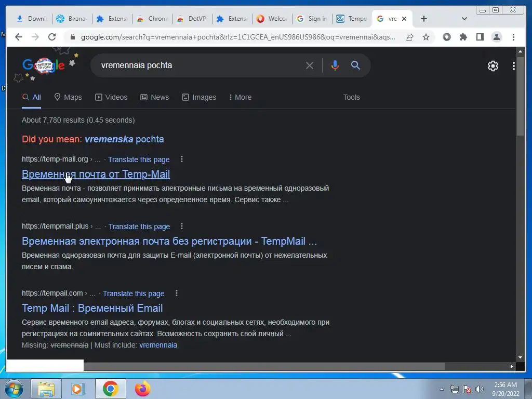Translate the tempmail.plus page
Viewport: 532px width, 399px height.
tap(139, 227)
